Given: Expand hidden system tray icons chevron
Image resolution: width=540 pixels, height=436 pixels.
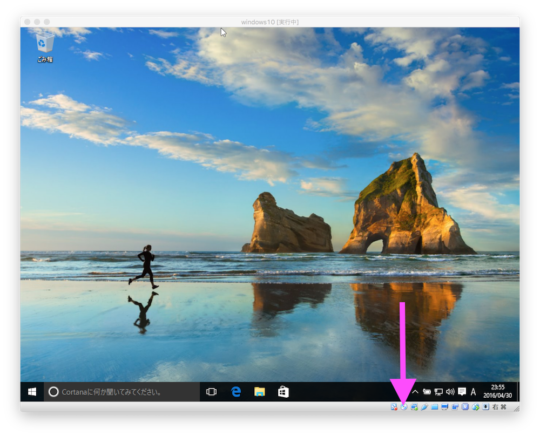Looking at the screenshot, I should point(415,392).
